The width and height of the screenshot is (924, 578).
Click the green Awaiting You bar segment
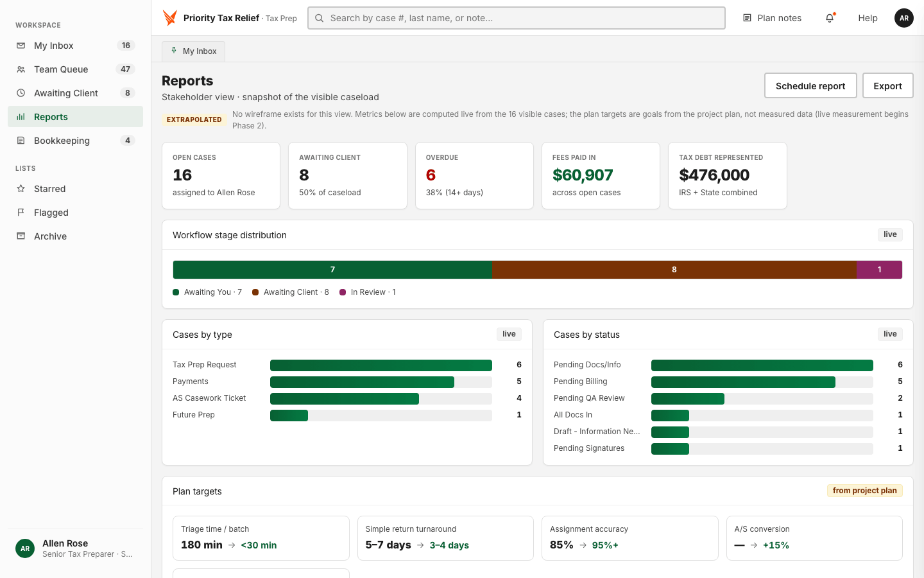point(332,270)
